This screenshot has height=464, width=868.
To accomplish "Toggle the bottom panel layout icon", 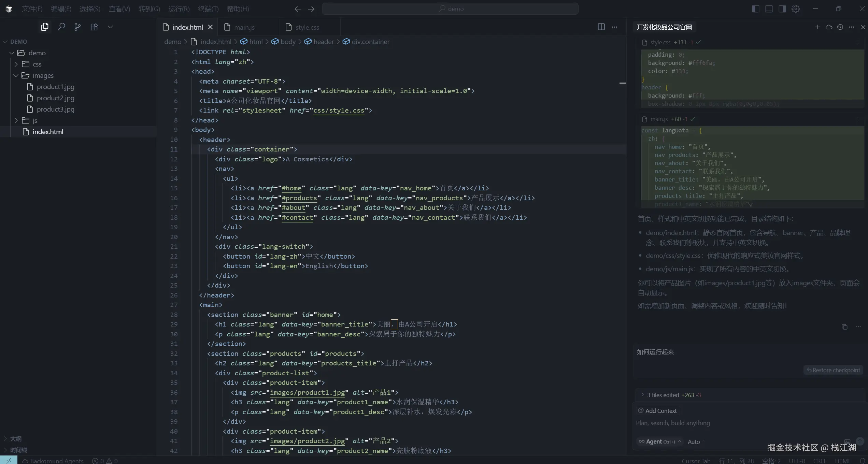I will point(769,9).
